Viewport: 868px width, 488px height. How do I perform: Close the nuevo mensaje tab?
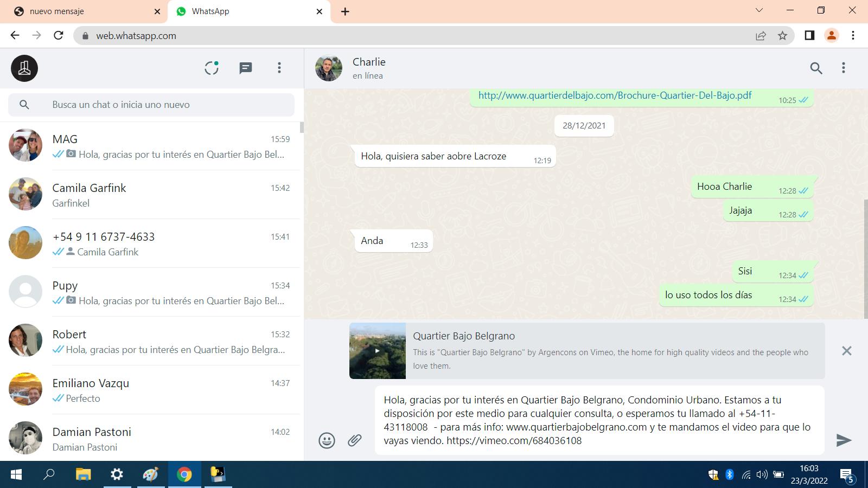pyautogui.click(x=157, y=11)
